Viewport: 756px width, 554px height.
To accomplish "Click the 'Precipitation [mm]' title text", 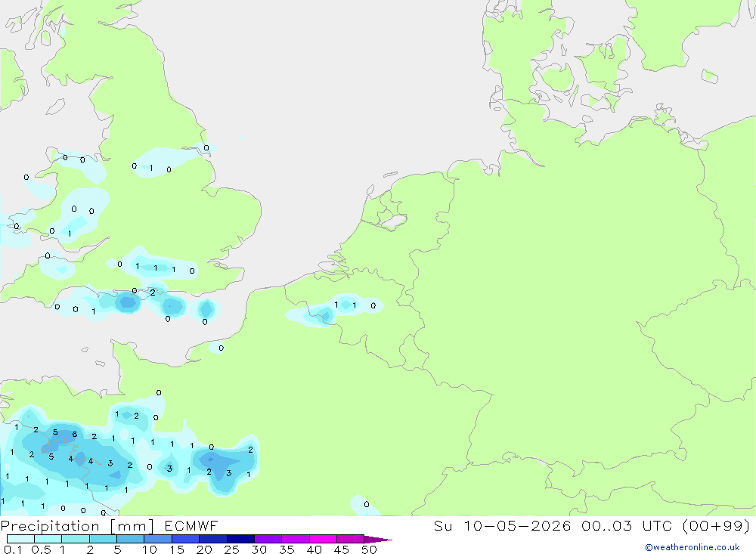I will coord(77,526).
